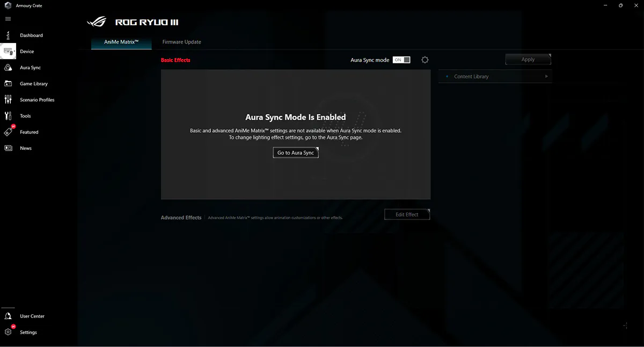
Task: Click the Armoury Crate app logo
Action: point(8,5)
